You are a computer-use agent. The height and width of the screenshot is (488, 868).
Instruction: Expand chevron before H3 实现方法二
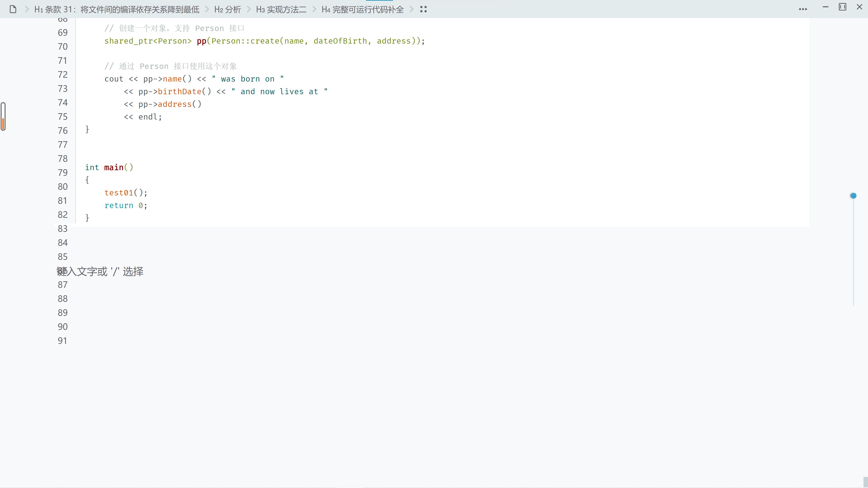tap(249, 9)
